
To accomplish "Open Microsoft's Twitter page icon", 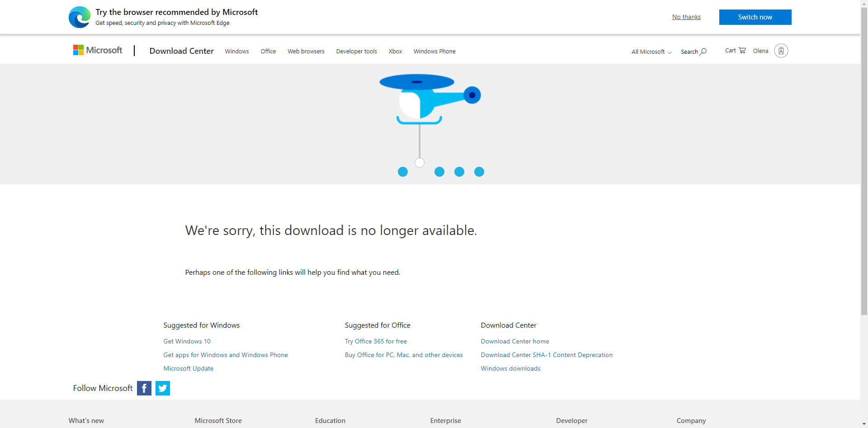I will click(163, 388).
